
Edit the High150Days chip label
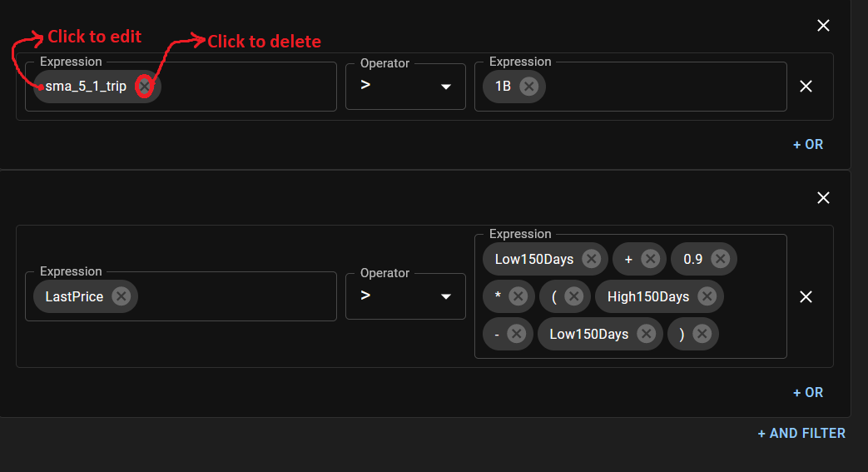coord(648,296)
